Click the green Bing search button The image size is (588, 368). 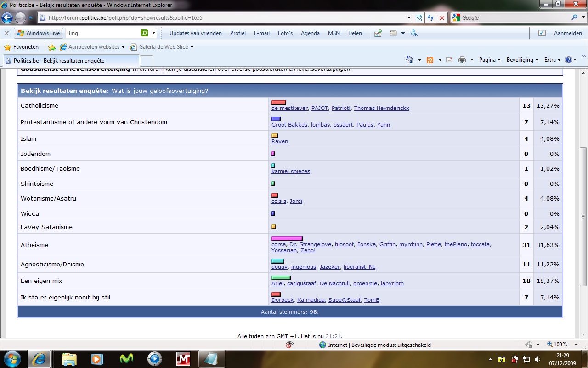point(145,33)
